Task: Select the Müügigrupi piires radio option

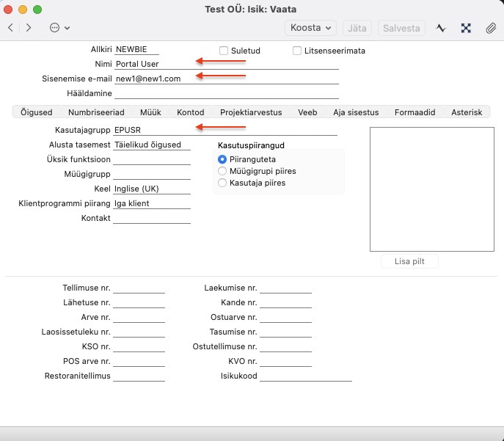Action: click(223, 171)
